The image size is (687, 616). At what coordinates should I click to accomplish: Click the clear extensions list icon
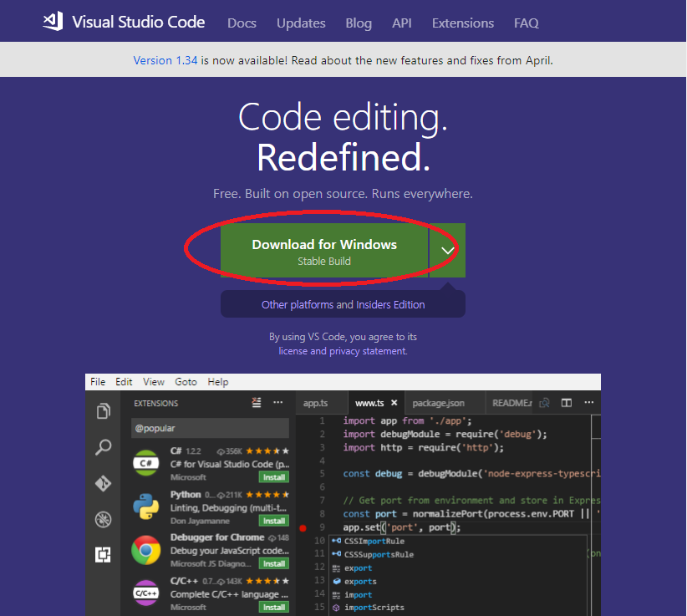[257, 403]
